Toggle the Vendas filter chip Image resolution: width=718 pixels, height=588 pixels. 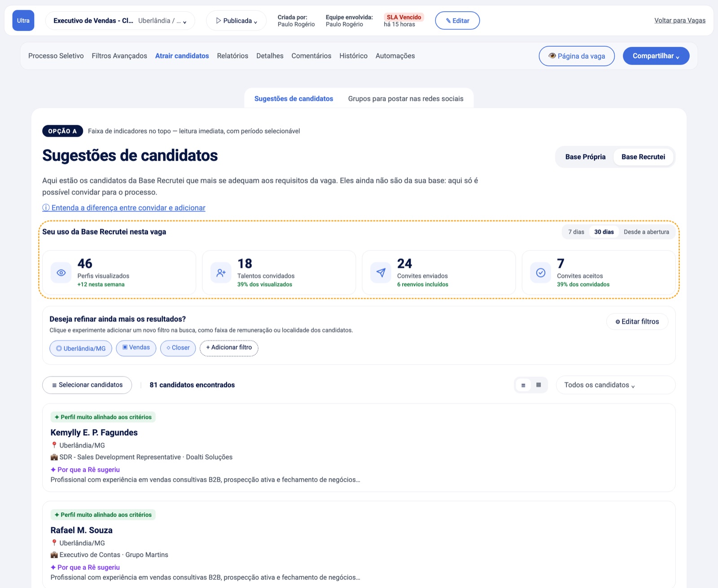click(136, 348)
